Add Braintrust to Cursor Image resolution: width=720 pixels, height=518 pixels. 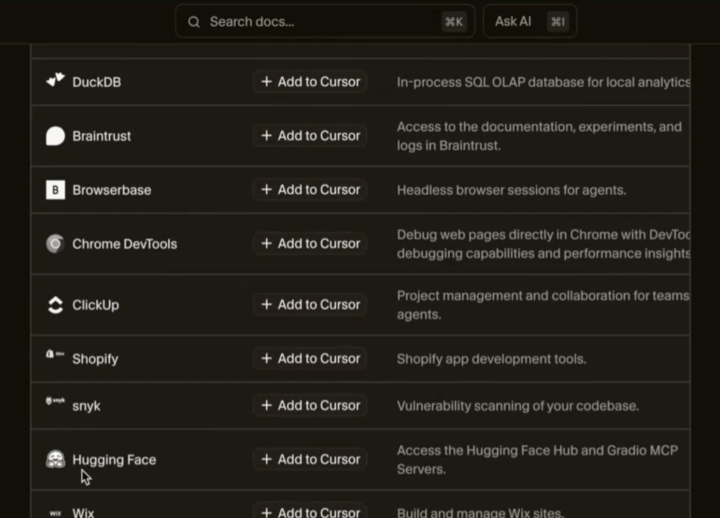pos(310,136)
